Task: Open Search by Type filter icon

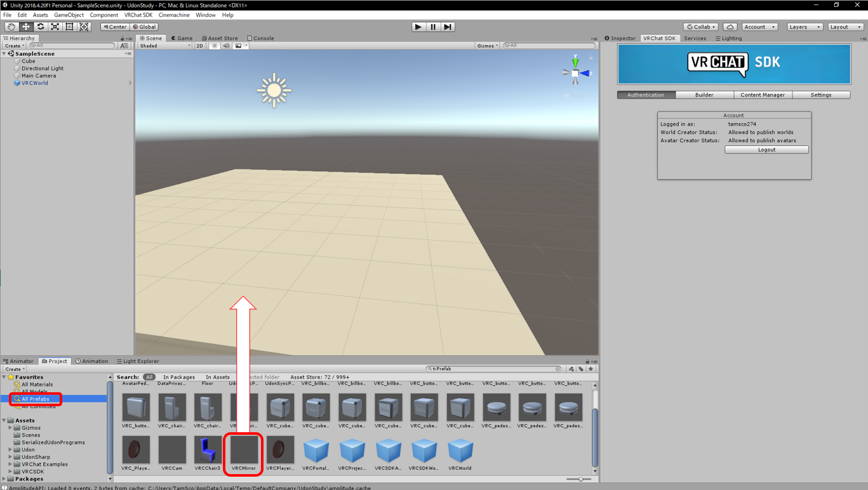Action: tap(571, 369)
